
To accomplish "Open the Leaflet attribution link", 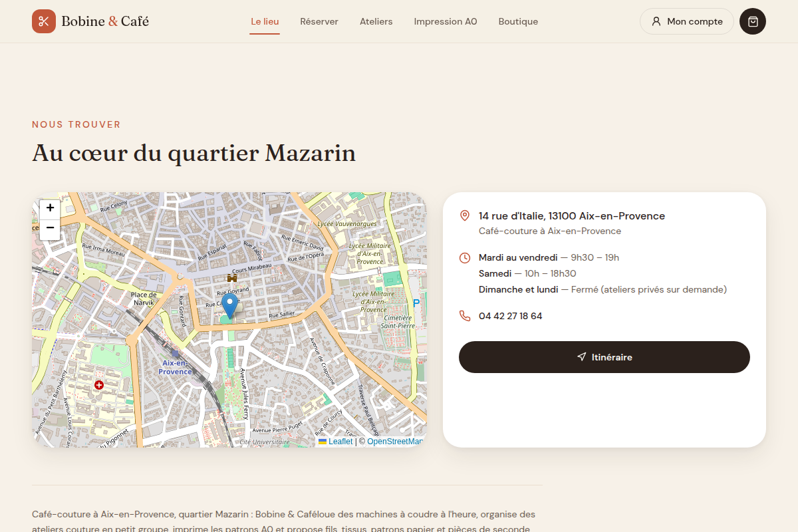I will point(336,442).
